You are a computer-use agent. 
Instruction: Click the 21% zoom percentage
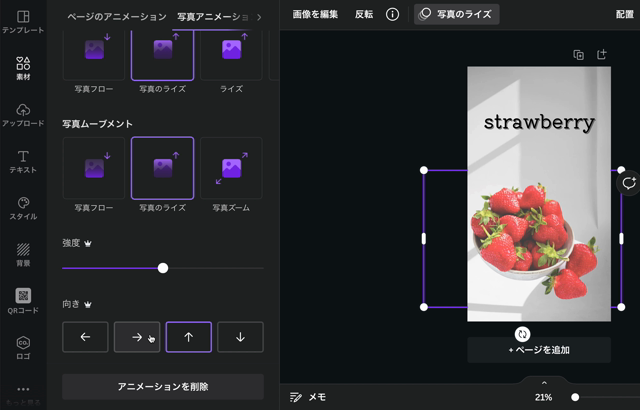tap(543, 397)
